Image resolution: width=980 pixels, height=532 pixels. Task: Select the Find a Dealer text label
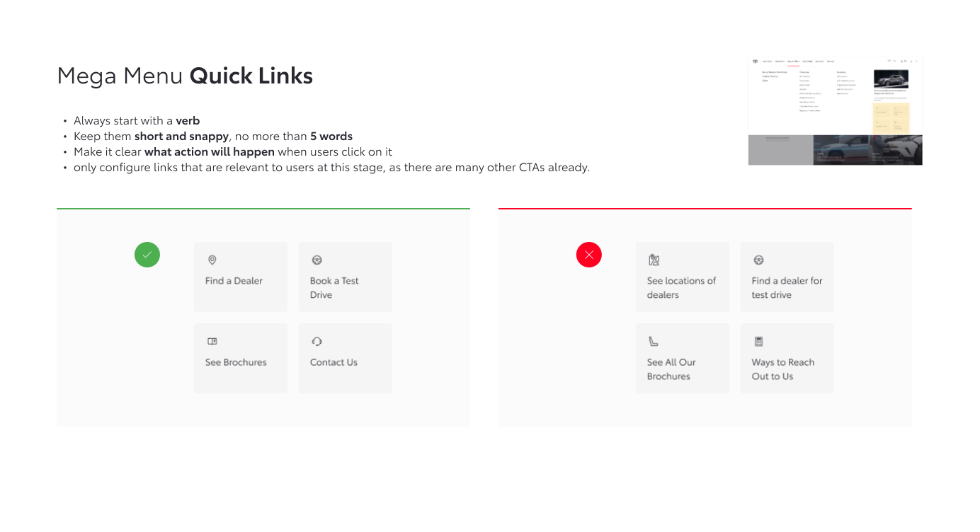click(234, 281)
